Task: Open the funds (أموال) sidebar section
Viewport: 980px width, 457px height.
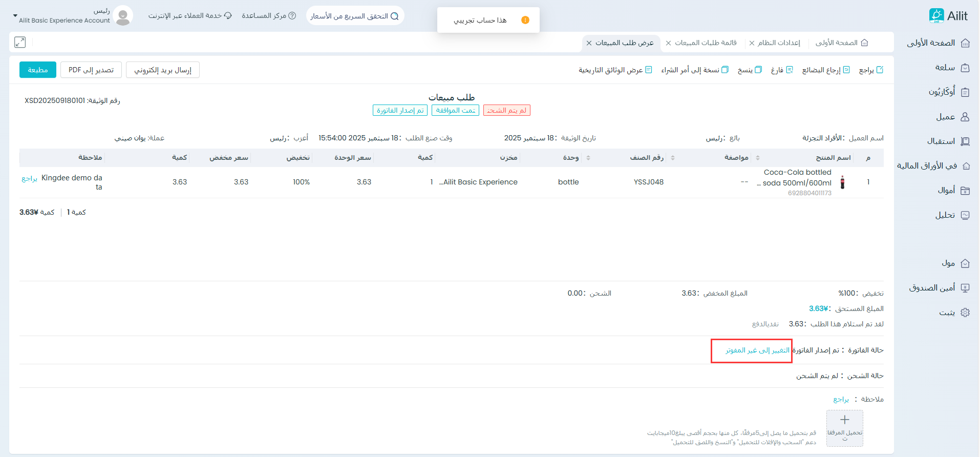Action: click(x=965, y=191)
